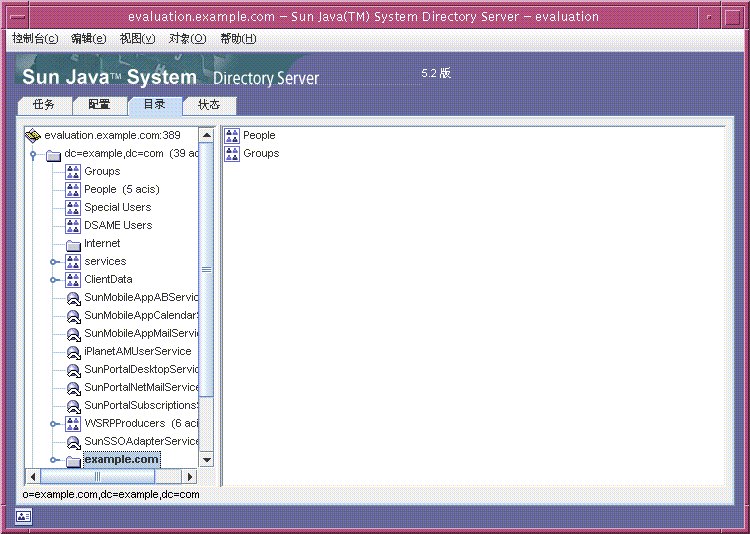The width and height of the screenshot is (750, 534).
Task: Click the DSAME Users group icon
Action: [x=73, y=225]
